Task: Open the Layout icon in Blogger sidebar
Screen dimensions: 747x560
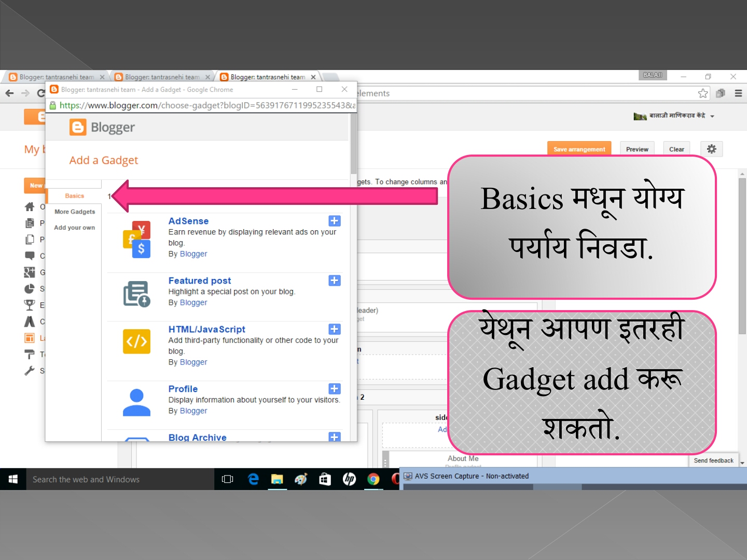Action: pos(30,338)
